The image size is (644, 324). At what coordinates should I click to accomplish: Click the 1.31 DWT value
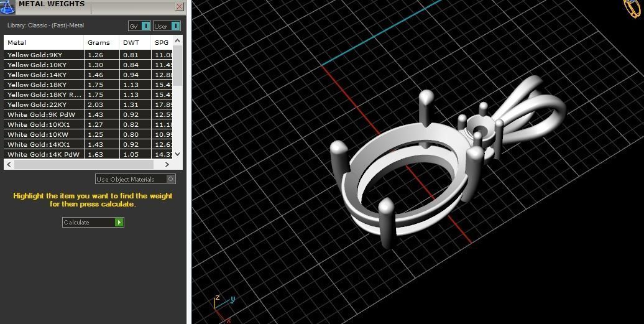pos(131,104)
